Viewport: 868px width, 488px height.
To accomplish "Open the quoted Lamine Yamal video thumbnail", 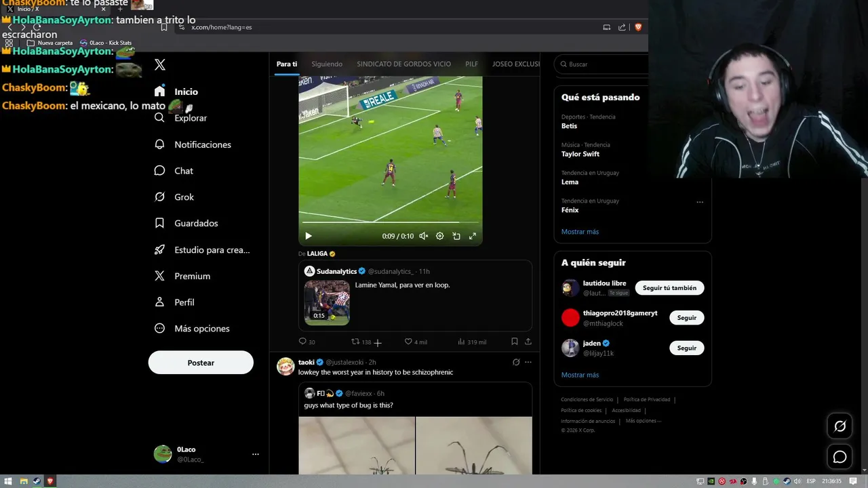I will (327, 302).
